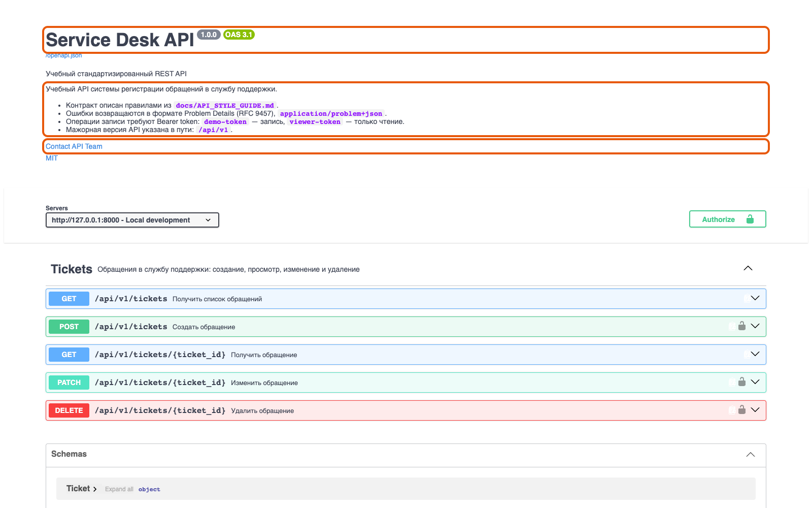812x508 pixels.
Task: Click the docs/API_STYLE_GUIDE.md code text
Action: pyautogui.click(x=225, y=106)
